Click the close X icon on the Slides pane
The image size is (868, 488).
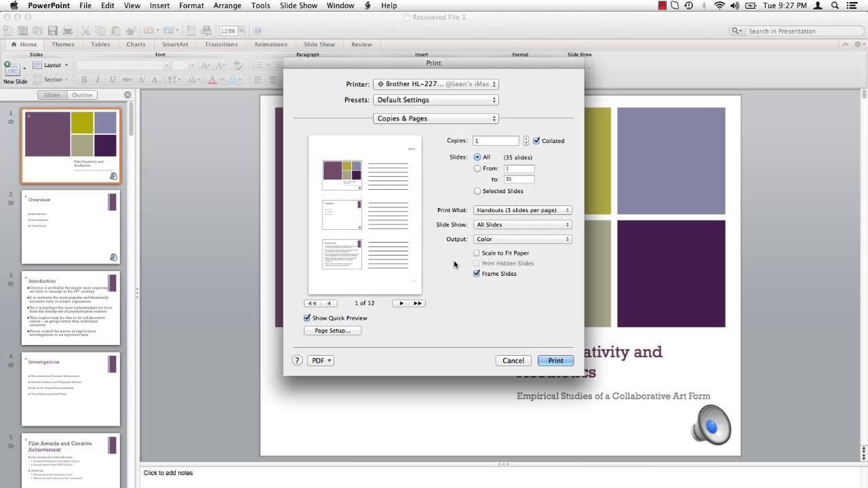click(x=127, y=95)
